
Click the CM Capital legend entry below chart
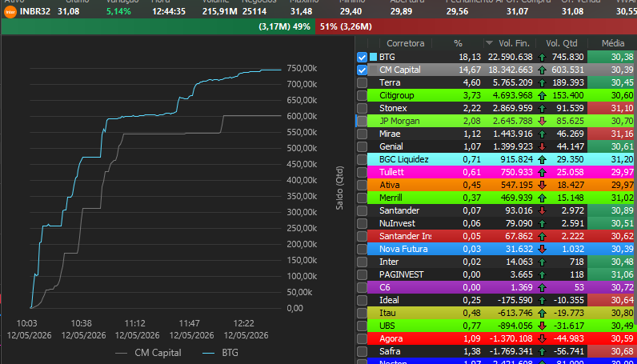click(x=148, y=352)
